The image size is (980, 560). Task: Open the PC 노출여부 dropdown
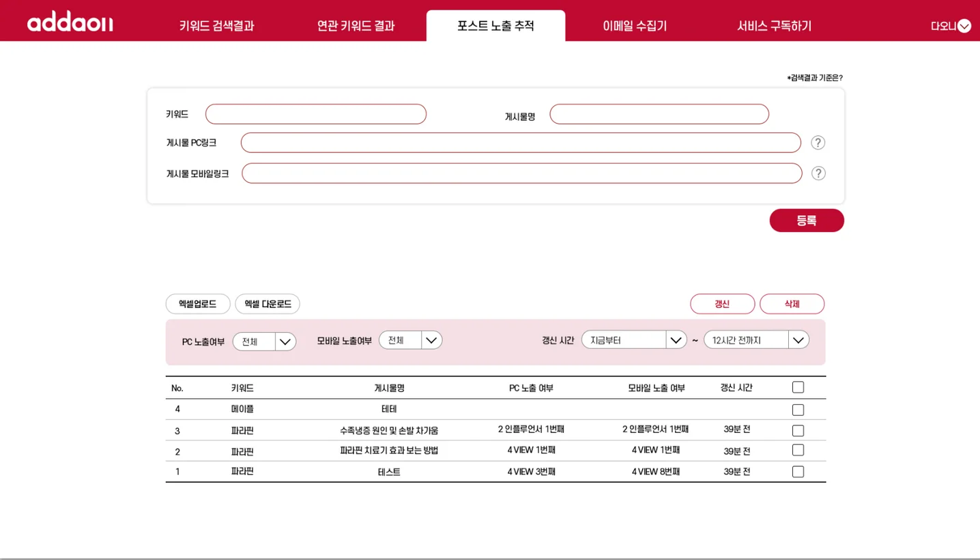tap(264, 341)
